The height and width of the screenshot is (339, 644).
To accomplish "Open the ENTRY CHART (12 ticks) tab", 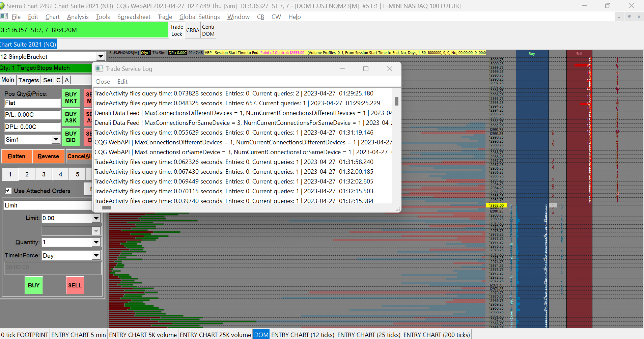I will click(x=303, y=335).
